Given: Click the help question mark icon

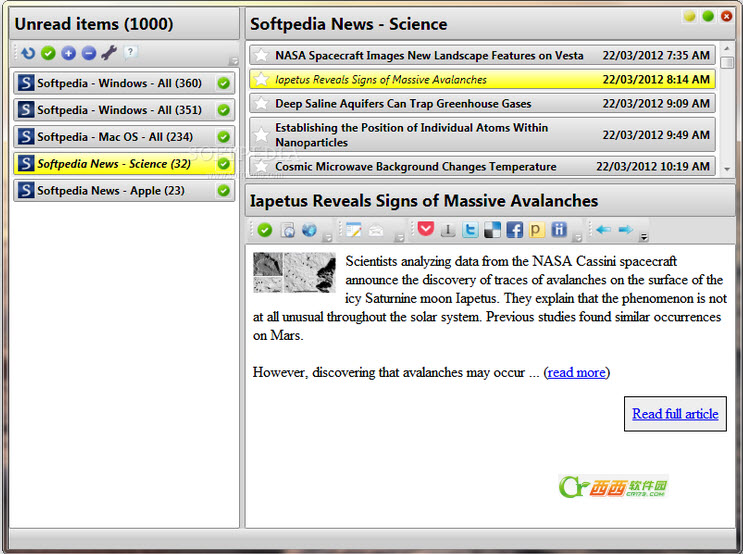Looking at the screenshot, I should click(x=131, y=53).
